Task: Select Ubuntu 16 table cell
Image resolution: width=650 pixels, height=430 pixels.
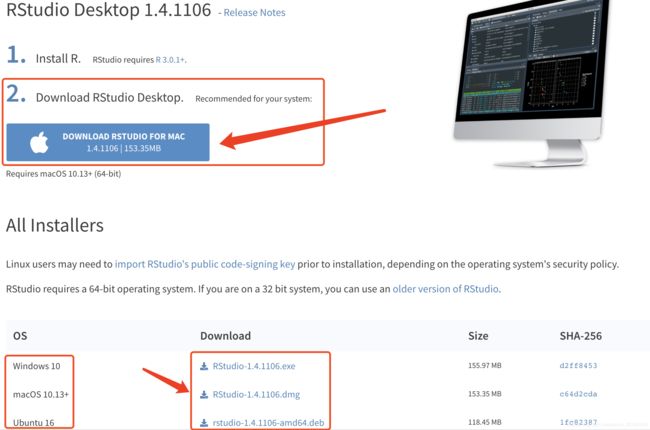Action: click(34, 423)
